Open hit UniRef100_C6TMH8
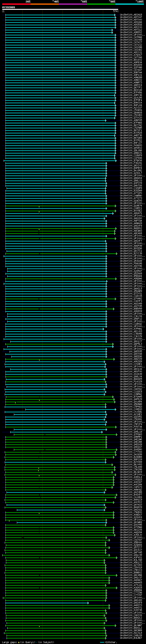 (x=131, y=37)
